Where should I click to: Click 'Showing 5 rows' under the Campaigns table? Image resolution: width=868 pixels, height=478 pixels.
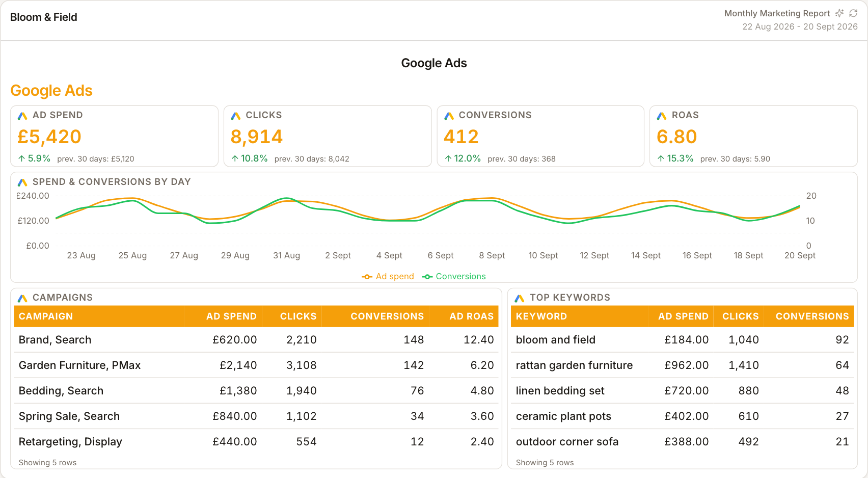(48, 463)
